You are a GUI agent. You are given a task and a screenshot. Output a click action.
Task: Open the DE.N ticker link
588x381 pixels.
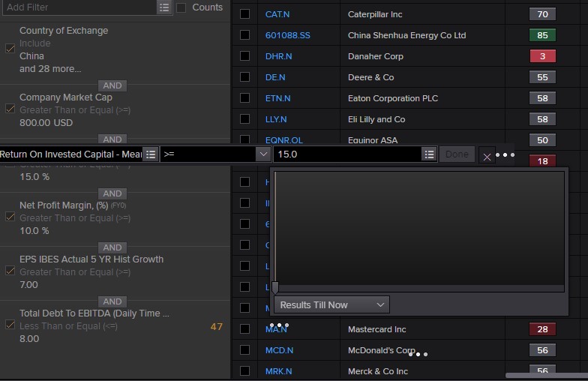pos(275,77)
